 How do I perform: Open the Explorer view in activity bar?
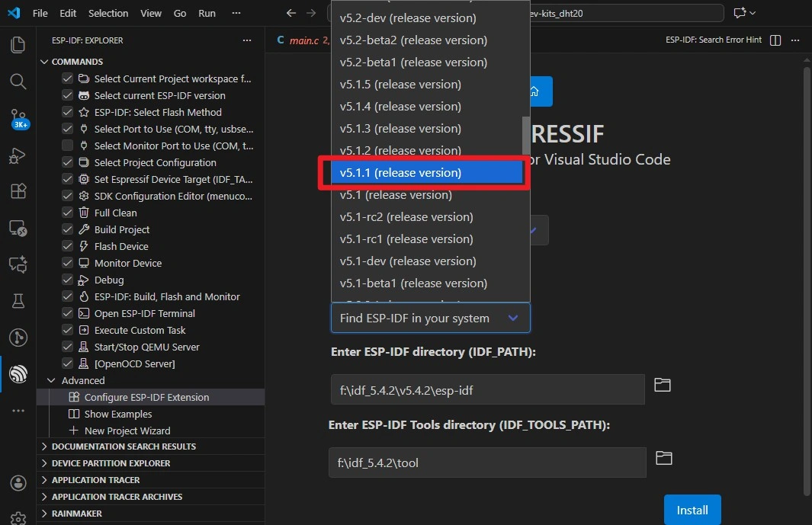(18, 45)
